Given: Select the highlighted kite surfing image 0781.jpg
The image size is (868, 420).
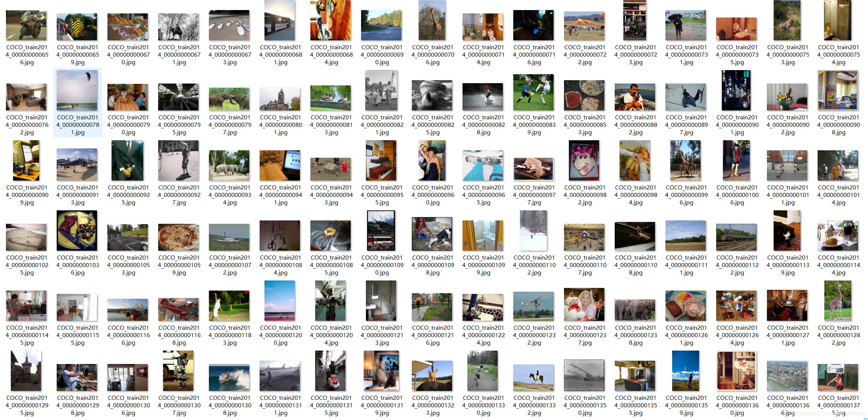Looking at the screenshot, I should point(77,91).
